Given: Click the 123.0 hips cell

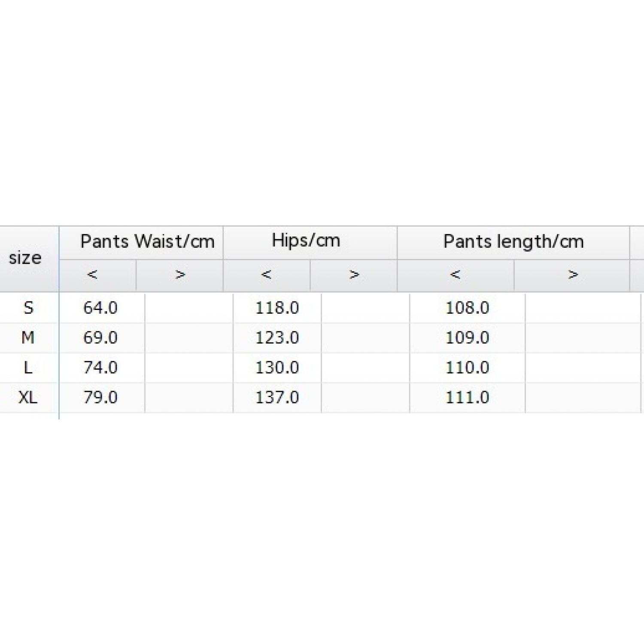Looking at the screenshot, I should (277, 338).
